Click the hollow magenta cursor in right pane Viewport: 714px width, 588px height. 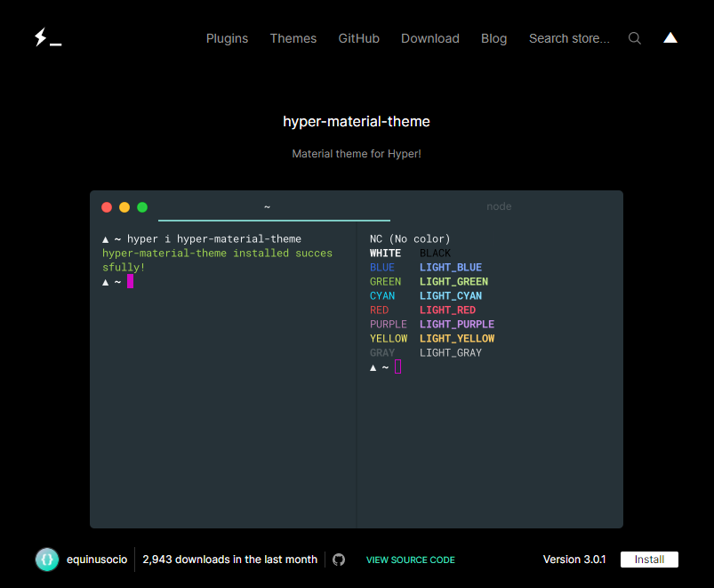[x=398, y=366]
